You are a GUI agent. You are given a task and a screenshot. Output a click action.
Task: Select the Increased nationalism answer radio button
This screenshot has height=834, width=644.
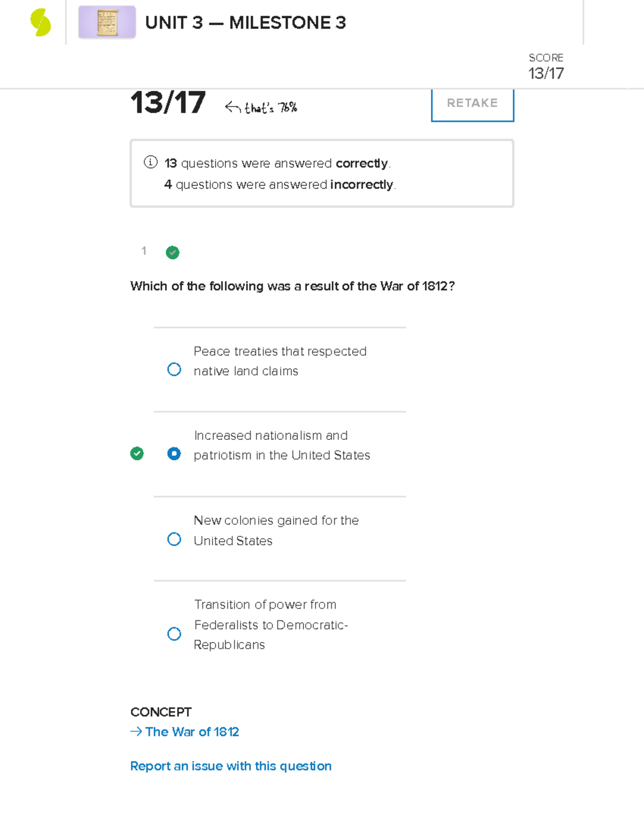point(174,454)
